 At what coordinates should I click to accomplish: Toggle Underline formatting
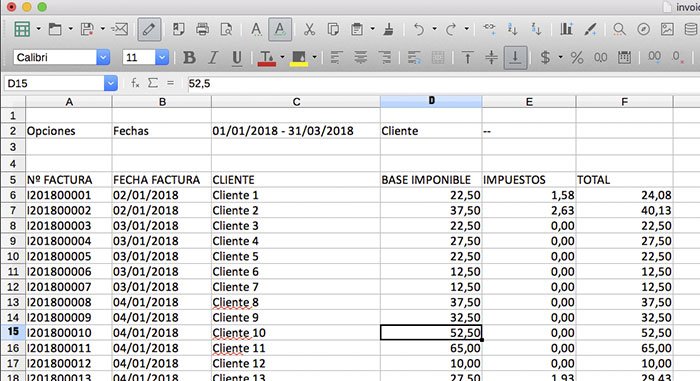(x=237, y=58)
